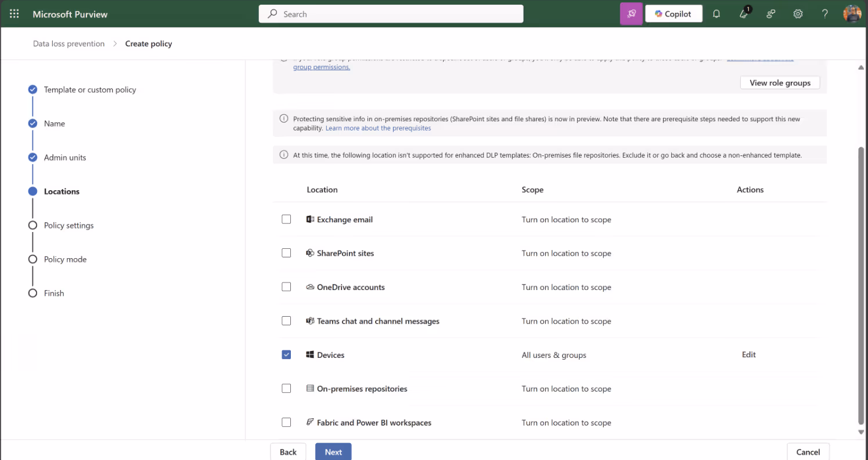Screen dimensions: 868x460
Task: Uncheck the Devices location checkbox
Action: [286, 354]
